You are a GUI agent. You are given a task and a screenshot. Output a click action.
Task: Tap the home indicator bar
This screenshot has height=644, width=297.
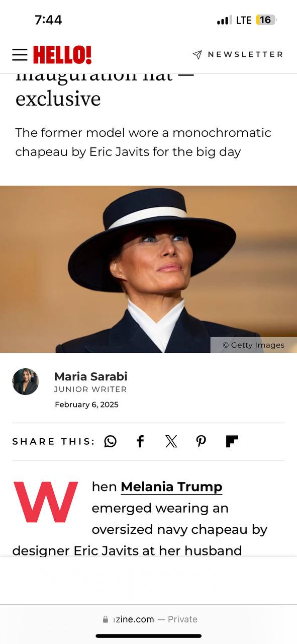(x=149, y=636)
